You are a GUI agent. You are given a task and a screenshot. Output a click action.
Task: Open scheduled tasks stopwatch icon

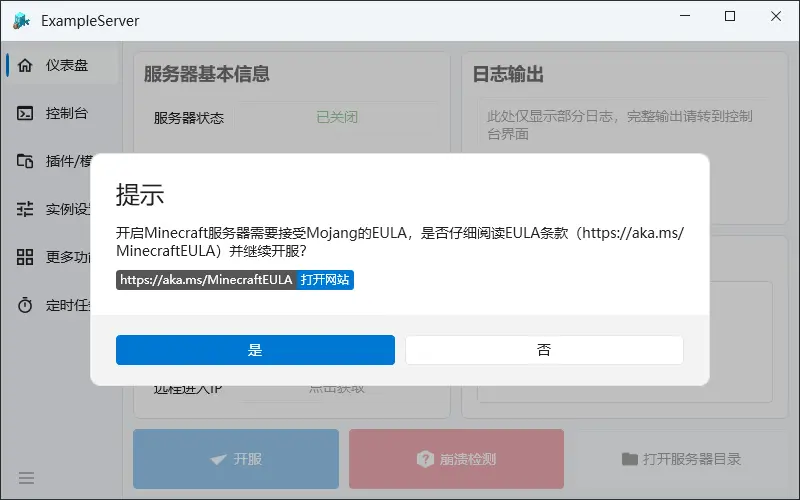coord(25,305)
